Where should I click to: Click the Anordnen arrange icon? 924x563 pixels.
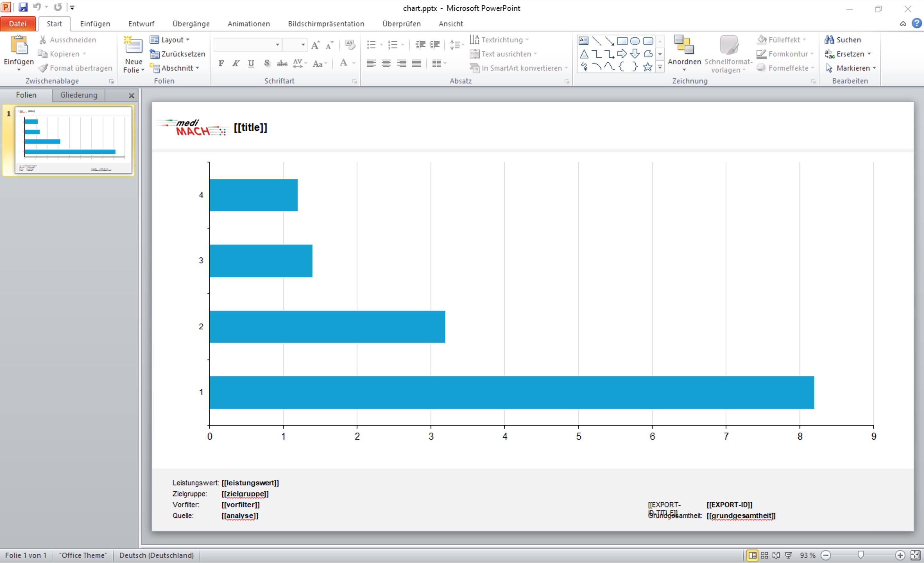coord(684,45)
